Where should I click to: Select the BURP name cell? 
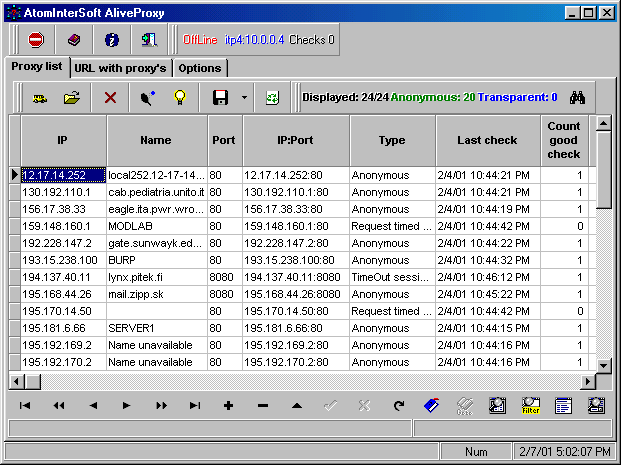pos(156,260)
